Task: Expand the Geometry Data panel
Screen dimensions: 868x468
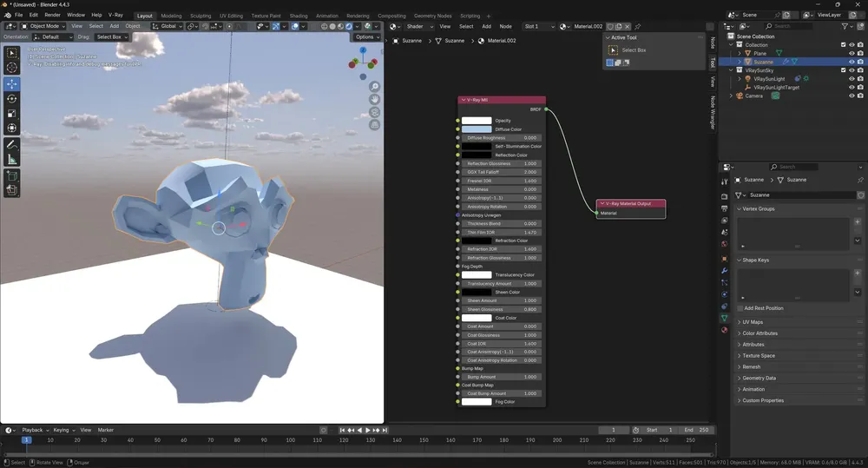Action: coord(759,378)
